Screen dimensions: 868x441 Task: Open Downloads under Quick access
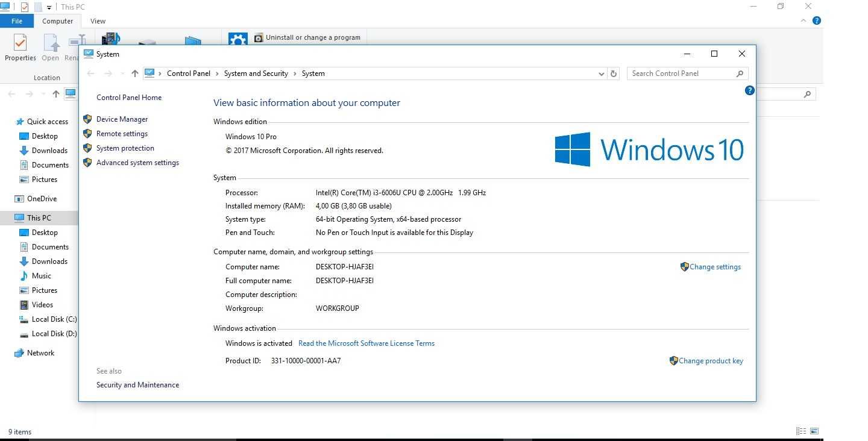tap(49, 151)
